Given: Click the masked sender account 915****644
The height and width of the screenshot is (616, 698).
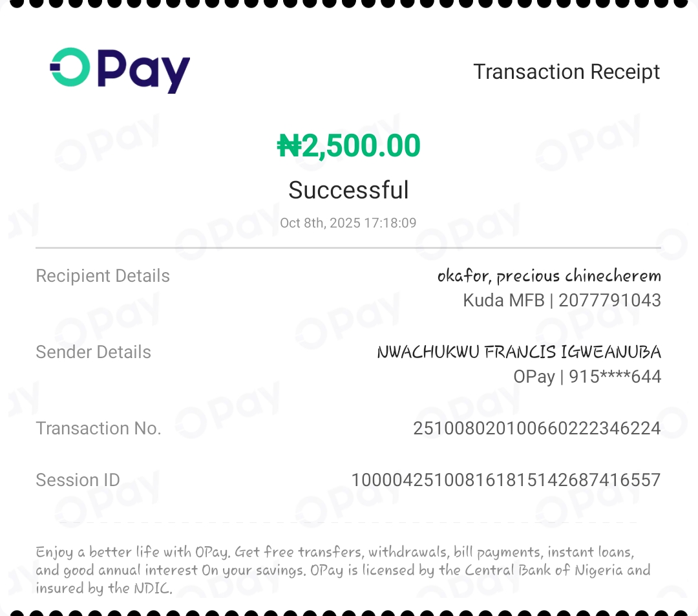Looking at the screenshot, I should (x=615, y=376).
